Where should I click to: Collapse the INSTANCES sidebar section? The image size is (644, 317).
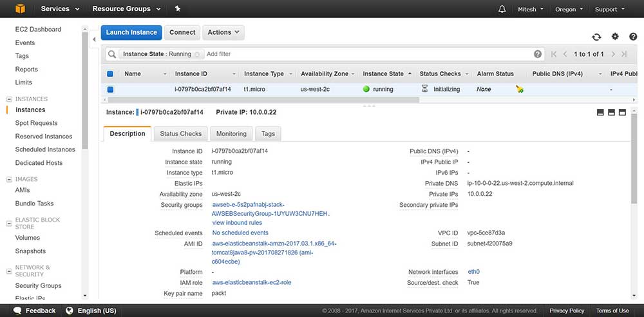[9, 99]
